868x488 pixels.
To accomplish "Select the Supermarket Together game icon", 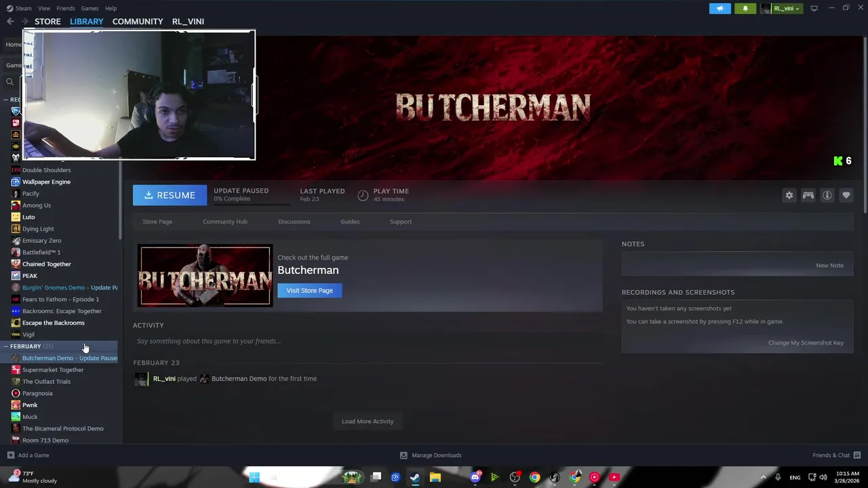I will 16,370.
